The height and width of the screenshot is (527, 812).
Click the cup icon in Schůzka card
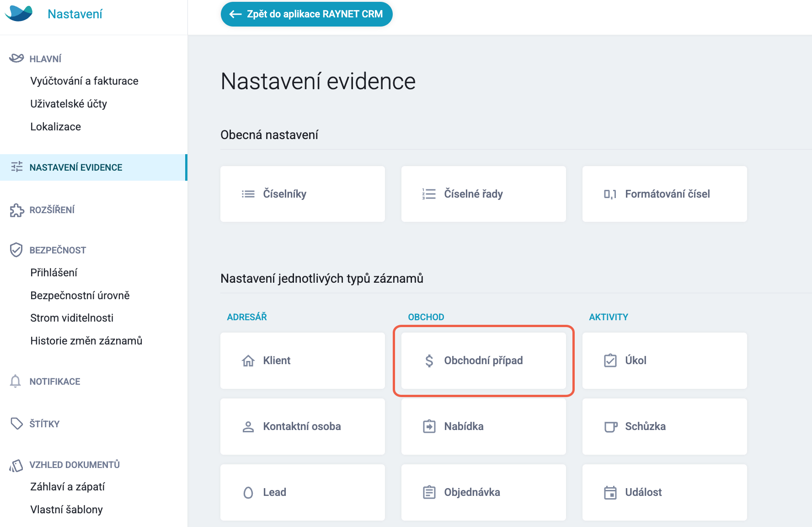click(x=611, y=426)
